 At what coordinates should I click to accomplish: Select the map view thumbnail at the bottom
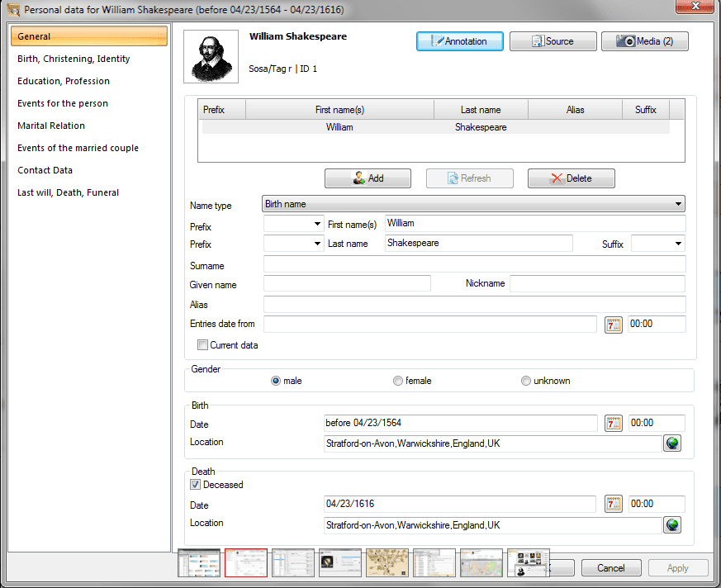[481, 562]
